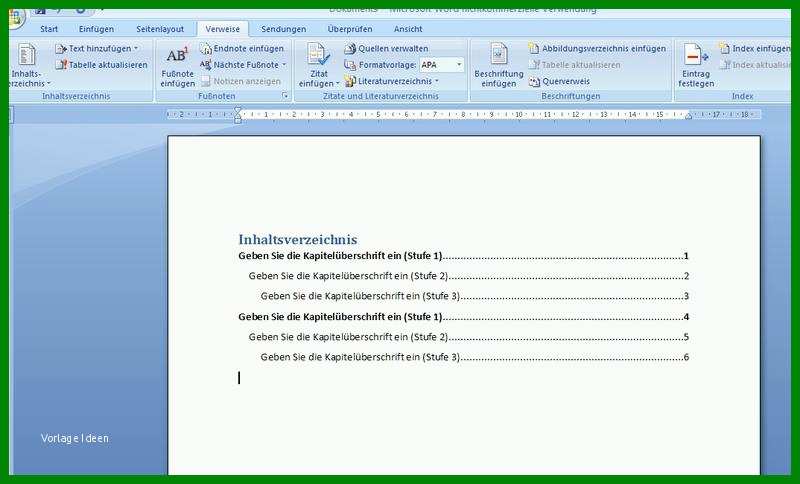Click the Formatvorlage icon
This screenshot has width=800, height=484.
click(x=350, y=65)
